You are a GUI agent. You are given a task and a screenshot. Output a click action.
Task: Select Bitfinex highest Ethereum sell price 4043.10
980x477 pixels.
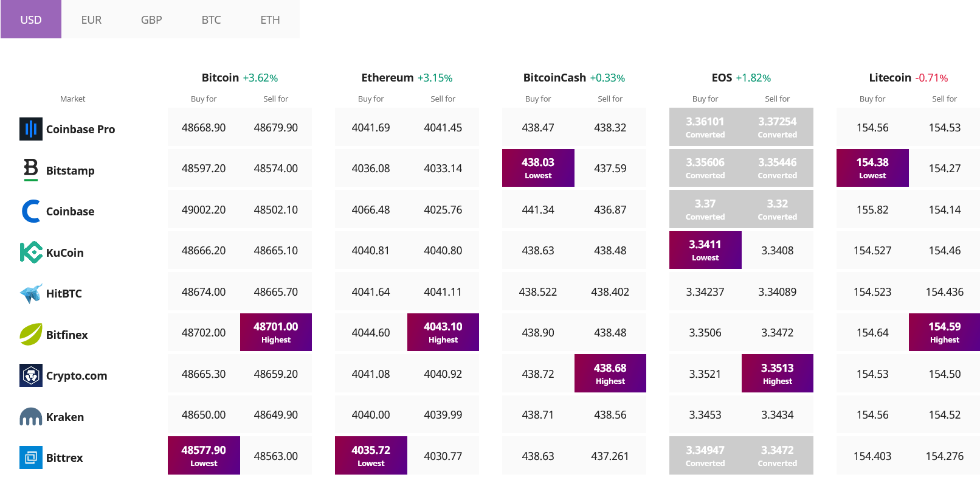coord(443,332)
